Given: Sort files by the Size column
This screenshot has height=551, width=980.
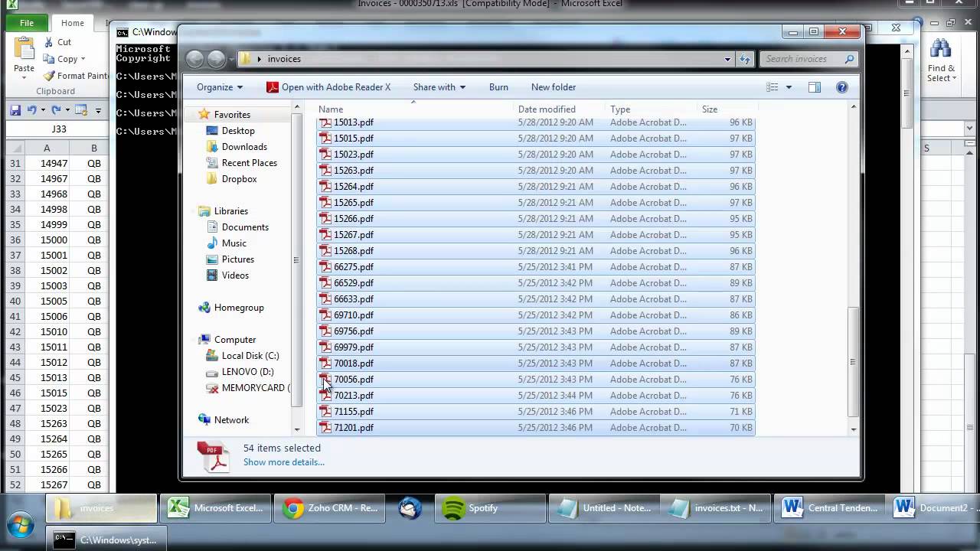Looking at the screenshot, I should (710, 109).
